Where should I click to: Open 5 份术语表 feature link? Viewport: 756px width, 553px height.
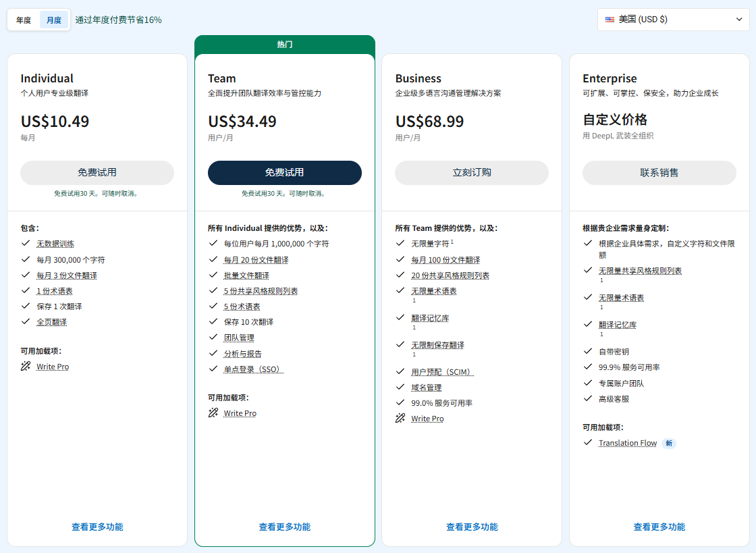point(242,307)
